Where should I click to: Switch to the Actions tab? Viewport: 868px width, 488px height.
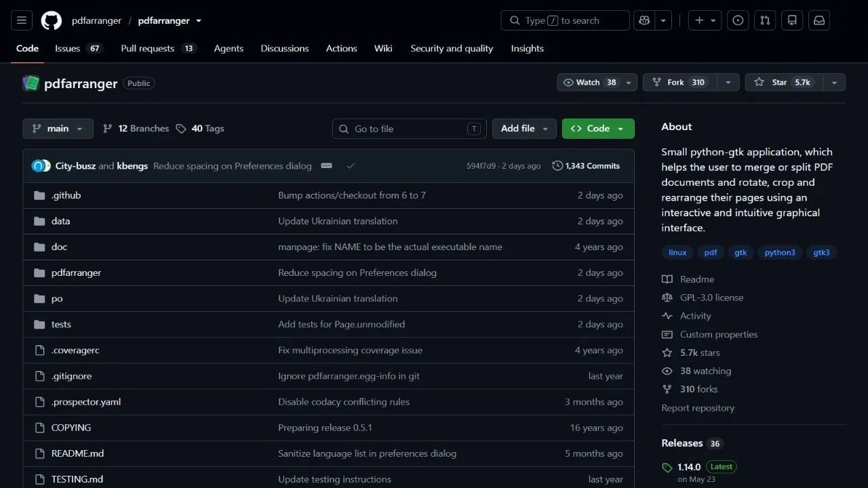341,49
